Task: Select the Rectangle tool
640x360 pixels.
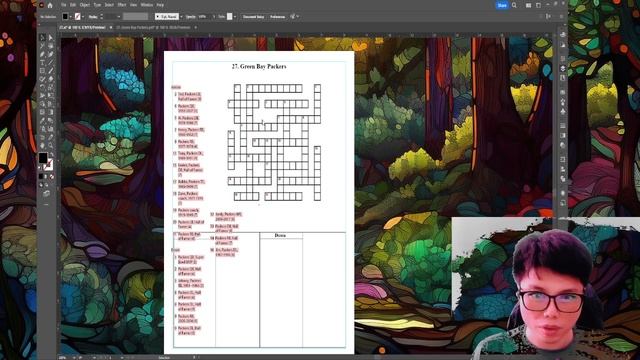Action: click(42, 70)
